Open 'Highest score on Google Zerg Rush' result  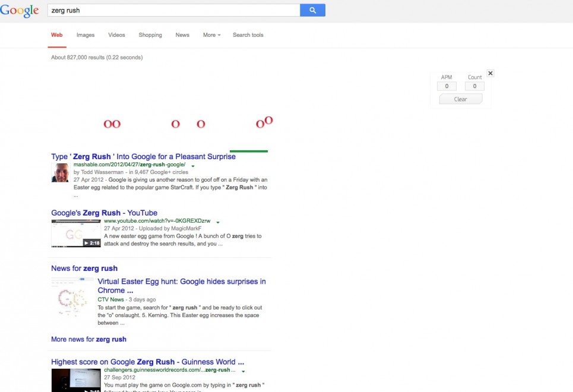pos(148,362)
